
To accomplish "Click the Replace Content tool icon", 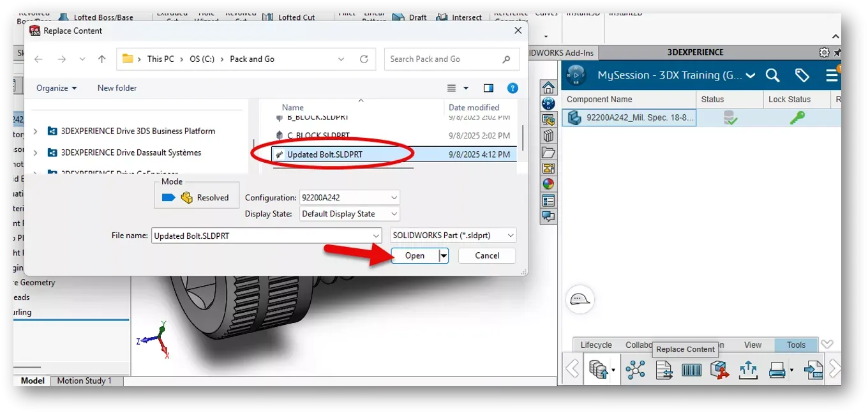I will pyautogui.click(x=664, y=370).
